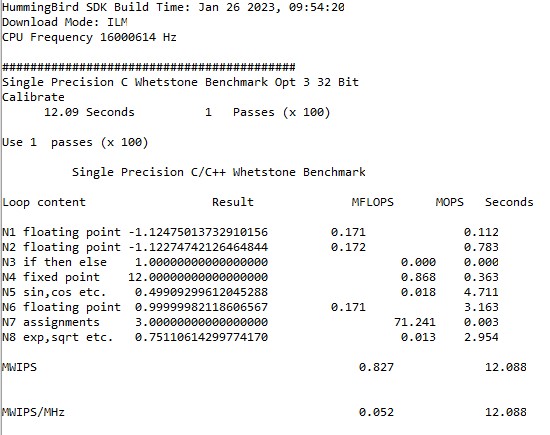Click the 12.09 Seconds calibration value
Screen dimensions: 550x435
coord(89,112)
